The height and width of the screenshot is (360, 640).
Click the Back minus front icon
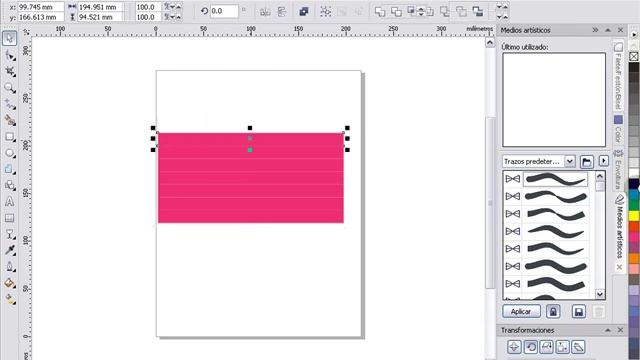click(x=461, y=11)
